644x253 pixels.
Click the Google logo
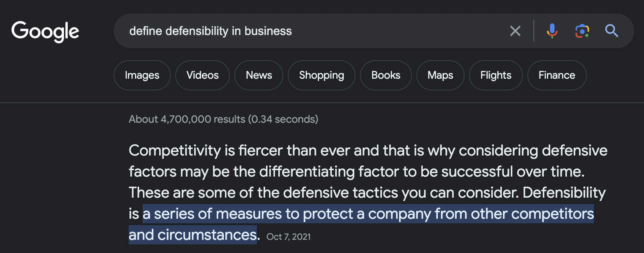[45, 32]
